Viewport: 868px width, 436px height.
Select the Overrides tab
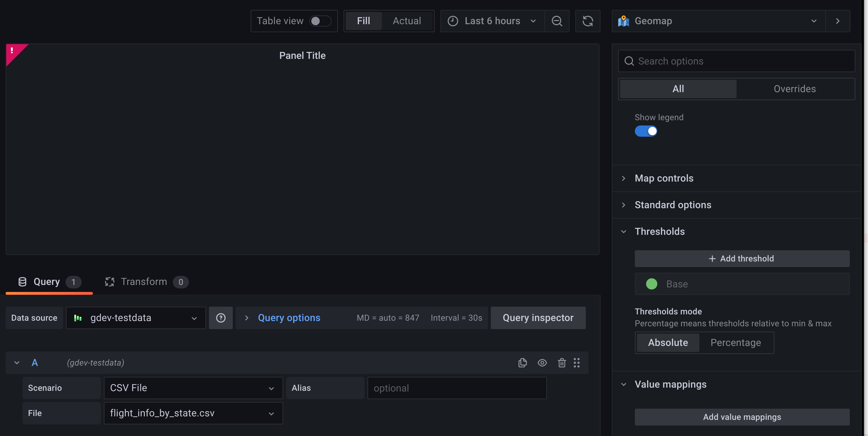pos(794,89)
